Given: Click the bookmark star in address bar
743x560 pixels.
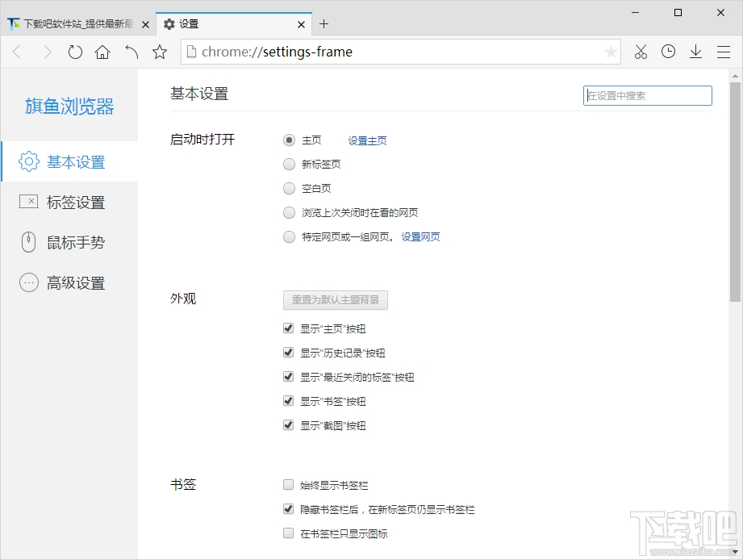Looking at the screenshot, I should (x=609, y=51).
